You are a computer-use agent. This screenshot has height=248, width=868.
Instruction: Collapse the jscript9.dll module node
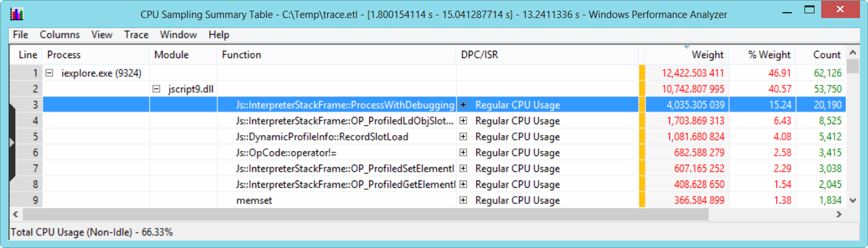(x=157, y=88)
